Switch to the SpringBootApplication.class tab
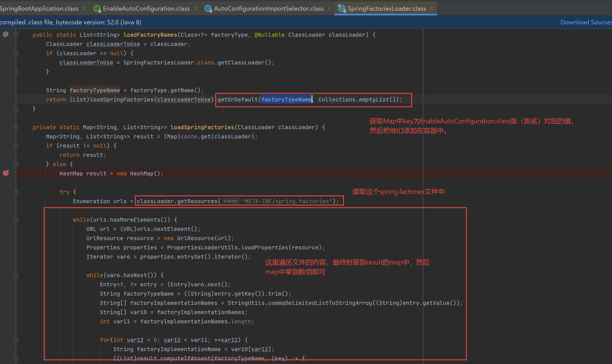Image resolution: width=612 pixels, height=364 pixels. [x=39, y=9]
